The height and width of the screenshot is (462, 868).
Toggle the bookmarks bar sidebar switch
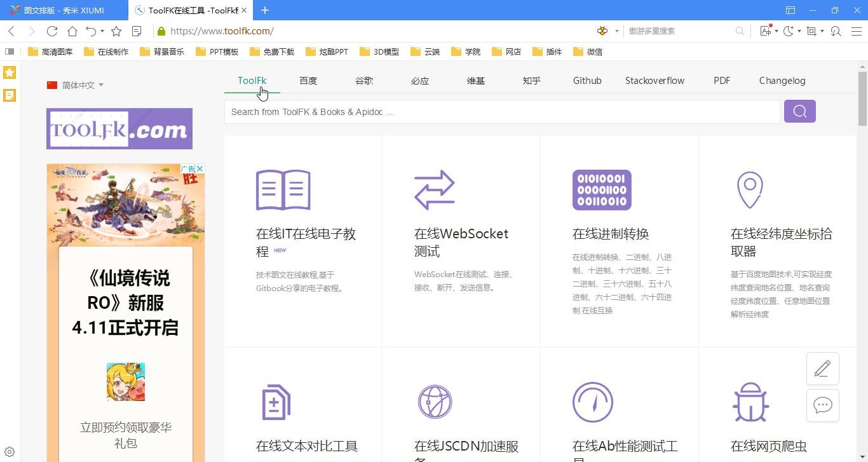tap(10, 51)
